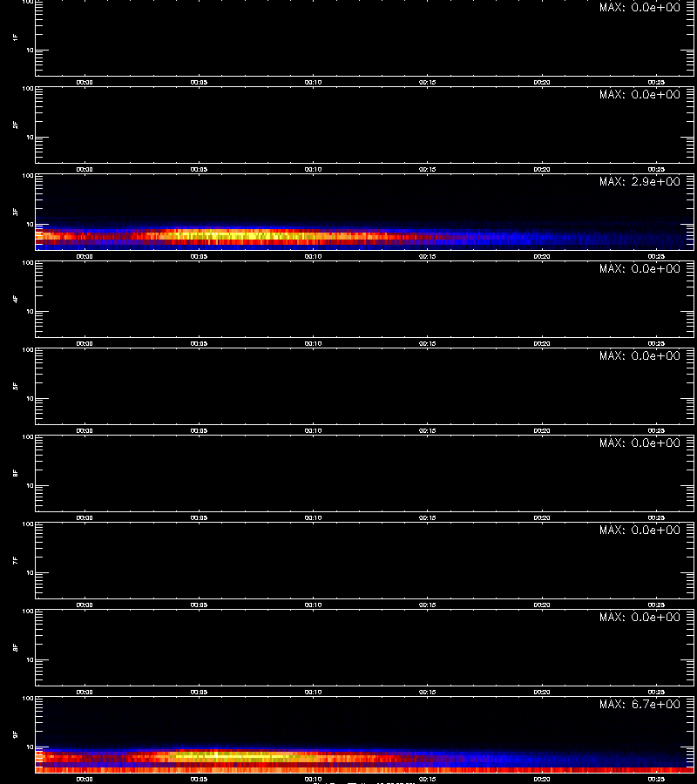Click the 00:00 tick label below the 1F panel
This screenshot has height=784, width=697.
click(84, 83)
